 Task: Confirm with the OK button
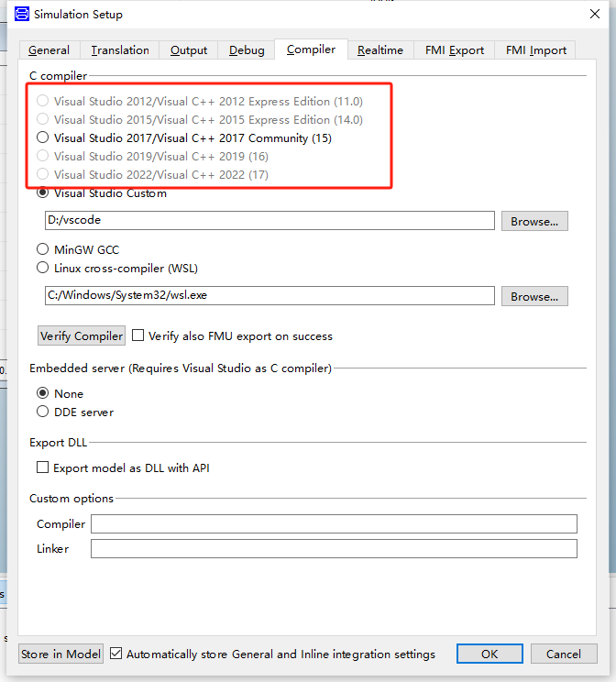click(x=489, y=654)
